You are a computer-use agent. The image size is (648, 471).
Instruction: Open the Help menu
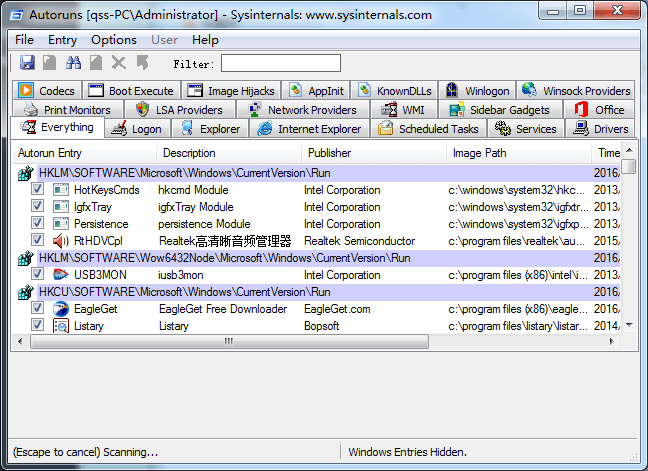[205, 40]
